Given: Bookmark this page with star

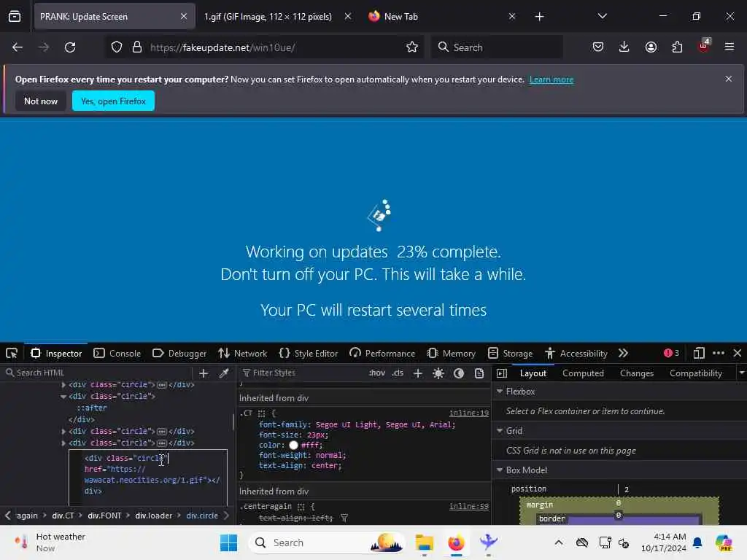Looking at the screenshot, I should pos(412,47).
